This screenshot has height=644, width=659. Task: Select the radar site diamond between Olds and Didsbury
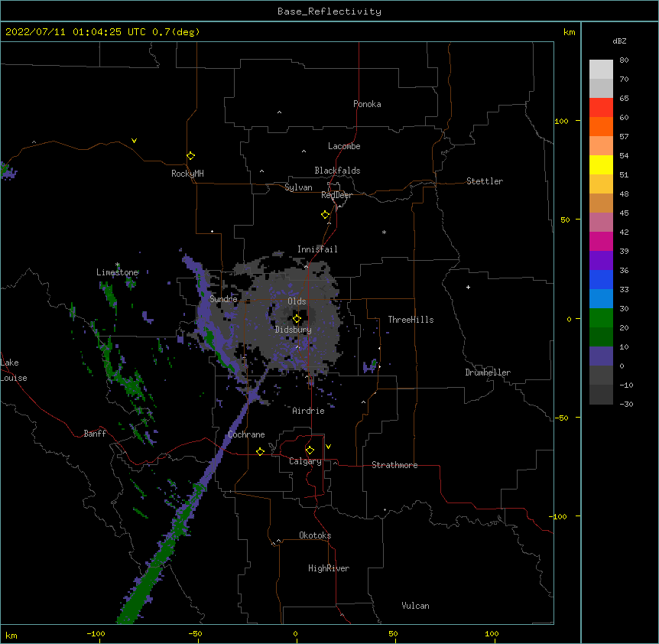click(297, 319)
